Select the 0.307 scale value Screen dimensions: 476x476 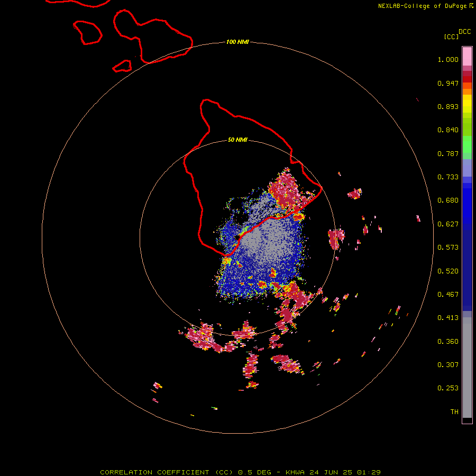coord(448,365)
